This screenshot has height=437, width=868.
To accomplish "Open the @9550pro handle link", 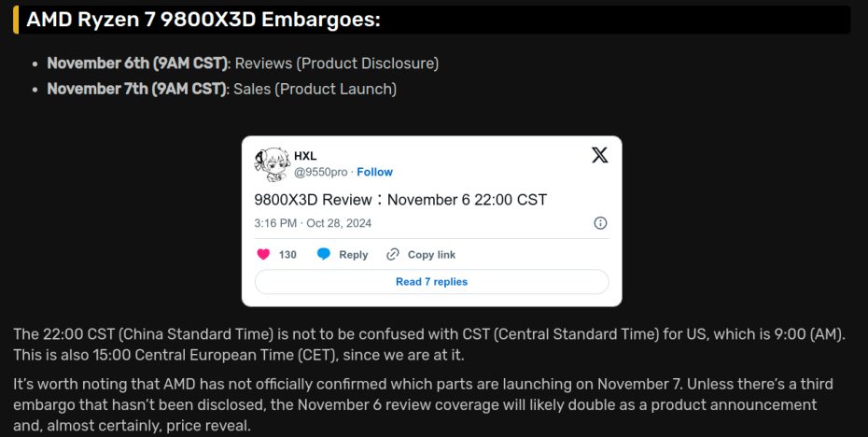I will (320, 172).
